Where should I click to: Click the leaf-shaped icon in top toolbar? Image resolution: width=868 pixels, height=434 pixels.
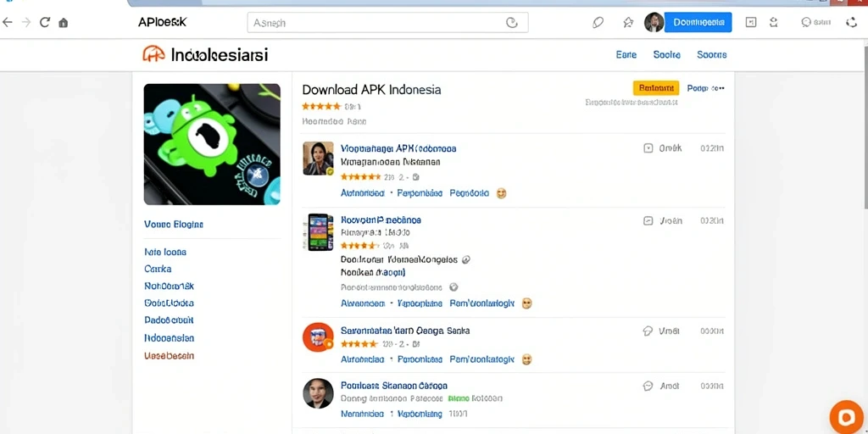point(598,23)
